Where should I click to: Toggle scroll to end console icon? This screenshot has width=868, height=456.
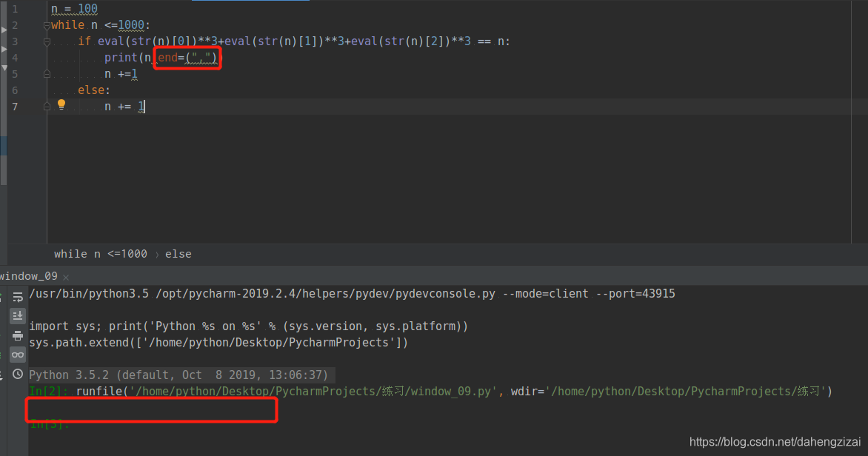(x=18, y=316)
